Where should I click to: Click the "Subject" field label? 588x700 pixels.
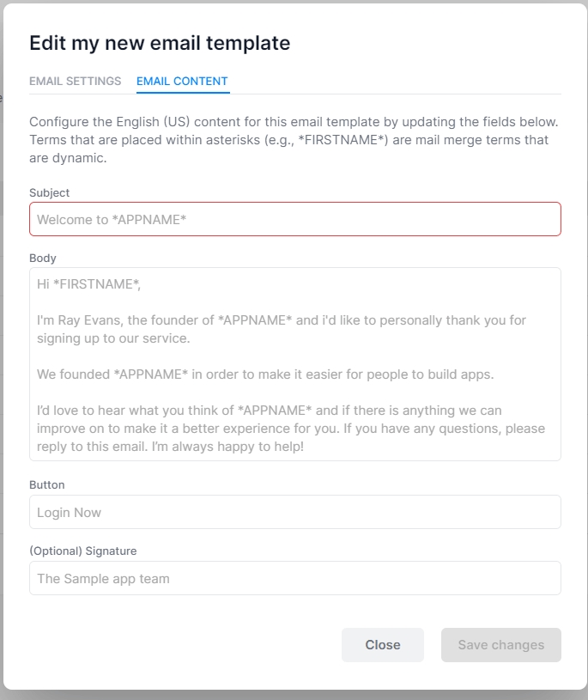(49, 192)
